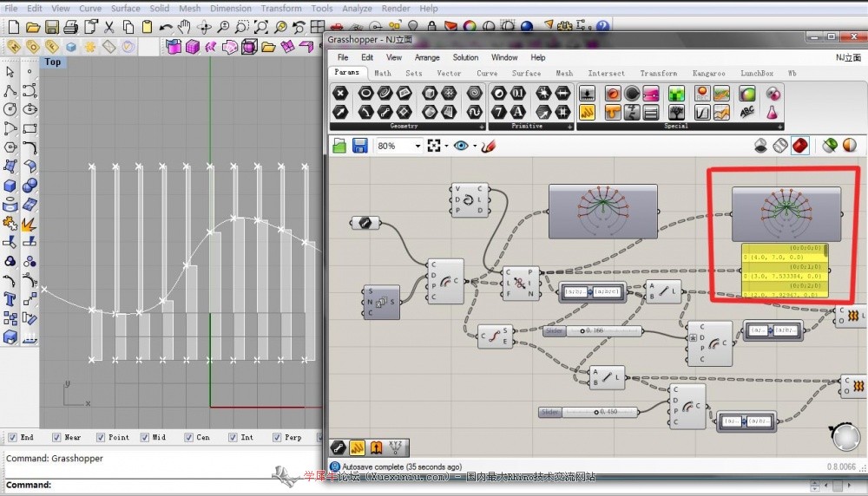The image size is (868, 496).
Task: Toggle the Near osnap checkbox
Action: click(x=56, y=437)
